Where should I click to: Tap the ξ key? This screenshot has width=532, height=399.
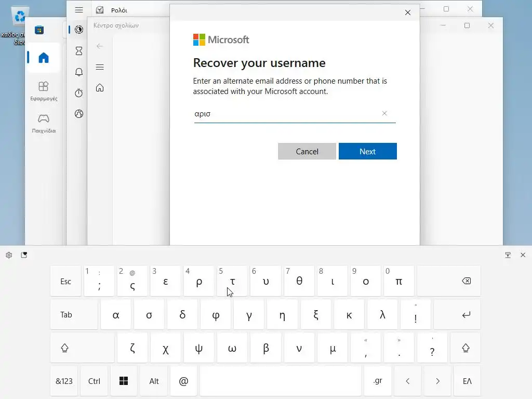point(316,314)
